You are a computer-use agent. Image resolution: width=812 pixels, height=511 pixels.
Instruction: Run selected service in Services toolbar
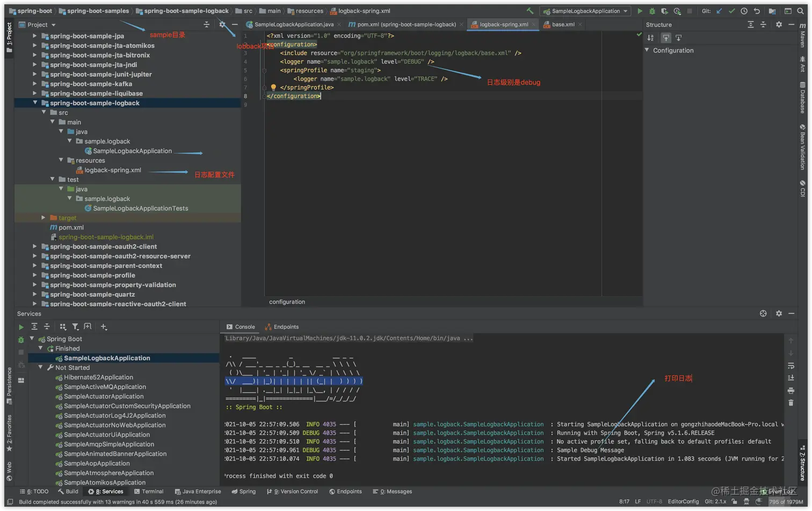click(x=21, y=327)
